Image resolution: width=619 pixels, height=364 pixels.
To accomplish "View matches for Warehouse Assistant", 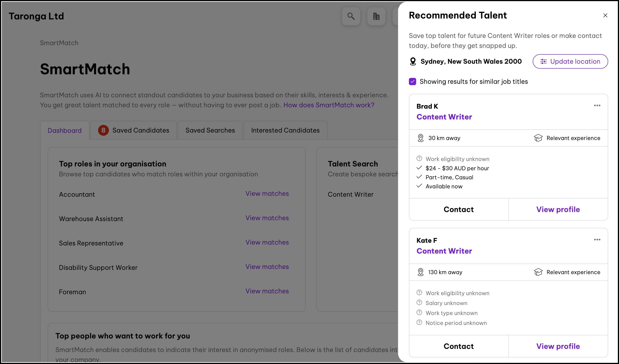I will (267, 218).
